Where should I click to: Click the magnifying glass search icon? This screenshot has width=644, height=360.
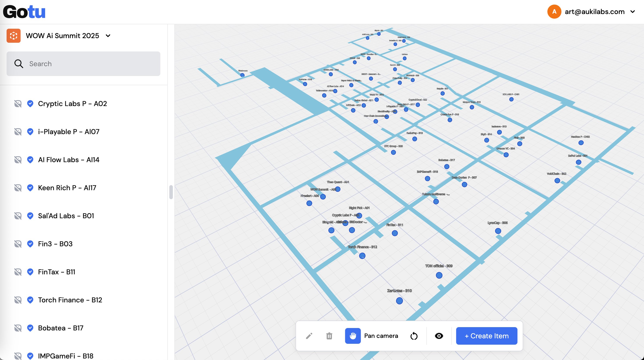pos(19,64)
